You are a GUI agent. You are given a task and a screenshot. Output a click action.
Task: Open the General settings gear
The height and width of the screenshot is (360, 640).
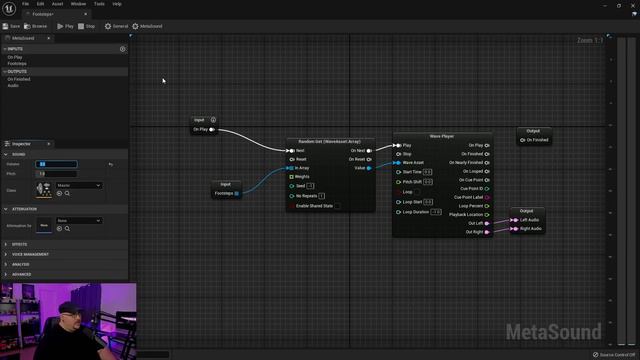pos(108,26)
